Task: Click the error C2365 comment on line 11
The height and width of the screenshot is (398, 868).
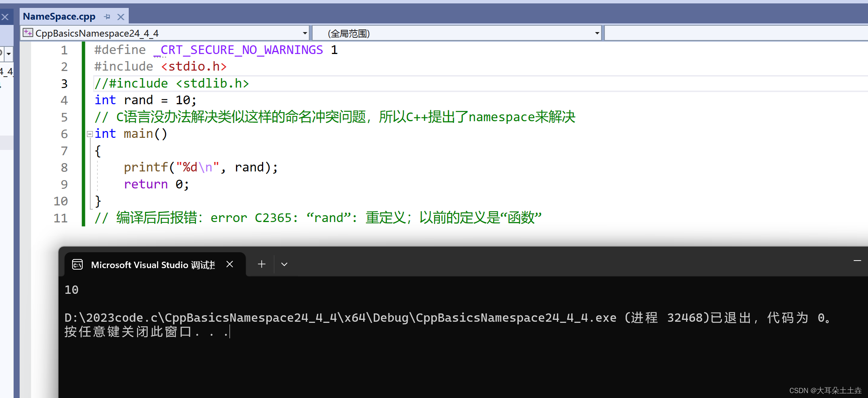Action: (318, 218)
